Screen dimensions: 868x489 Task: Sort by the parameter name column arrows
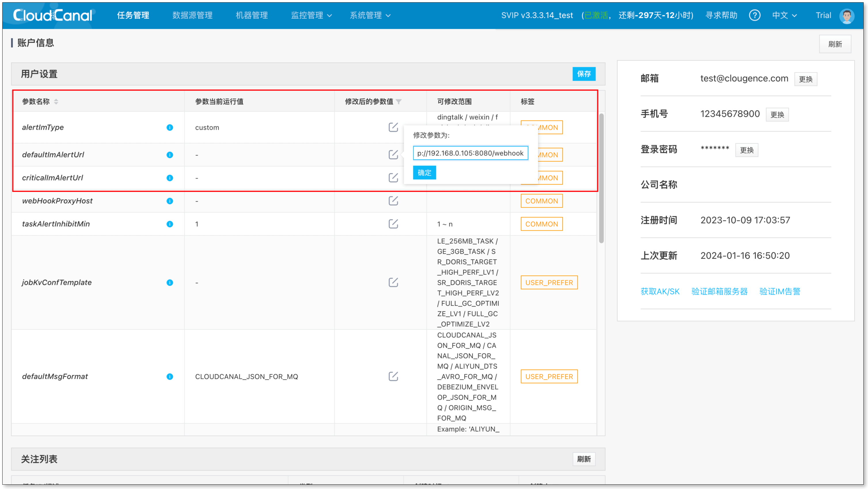pyautogui.click(x=56, y=101)
